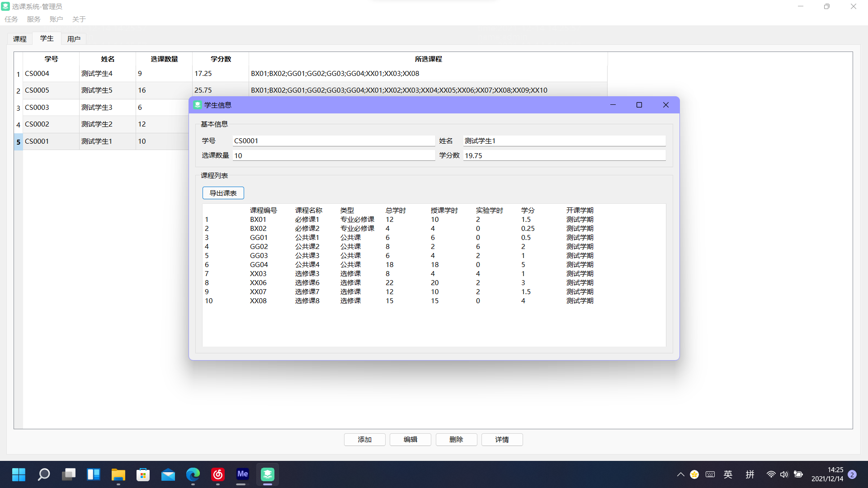868x488 pixels.
Task: Expand the hidden system tray icons
Action: coord(680,474)
